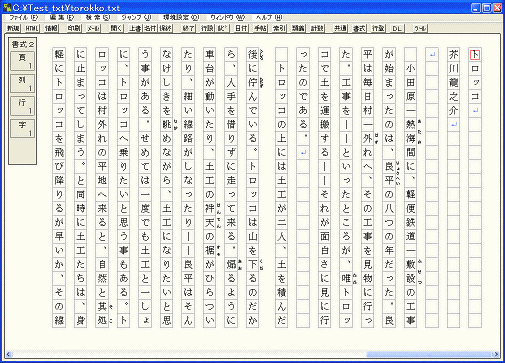Click the DL toolbar button
The width and height of the screenshot is (505, 363).
(397, 28)
